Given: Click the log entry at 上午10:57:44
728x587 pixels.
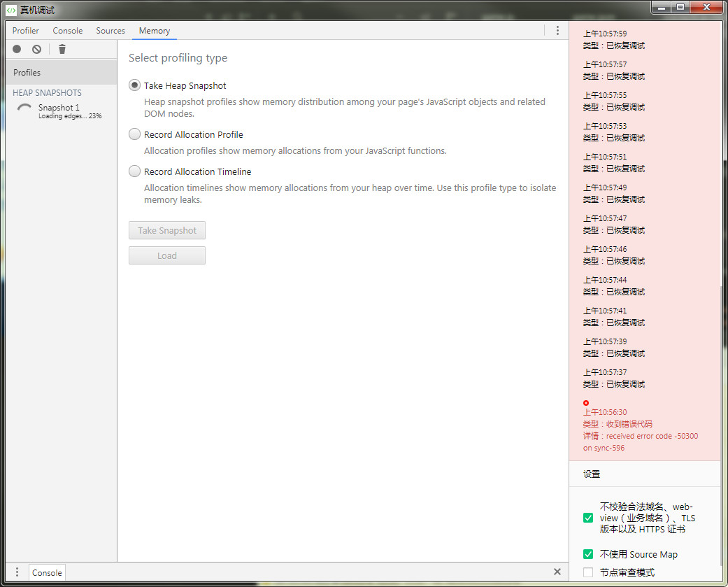Looking at the screenshot, I should click(614, 285).
